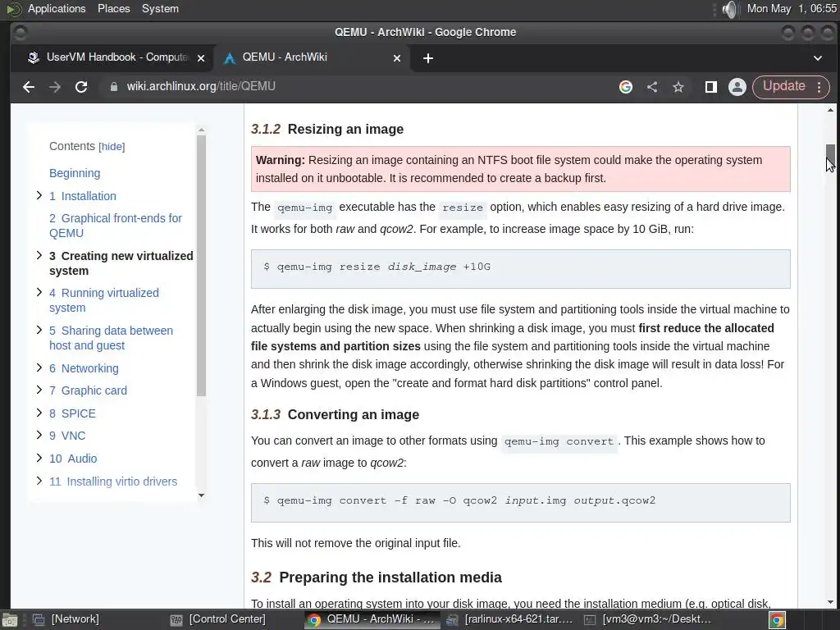Click the volume speaker icon
The width and height of the screenshot is (840, 630).
pos(729,9)
